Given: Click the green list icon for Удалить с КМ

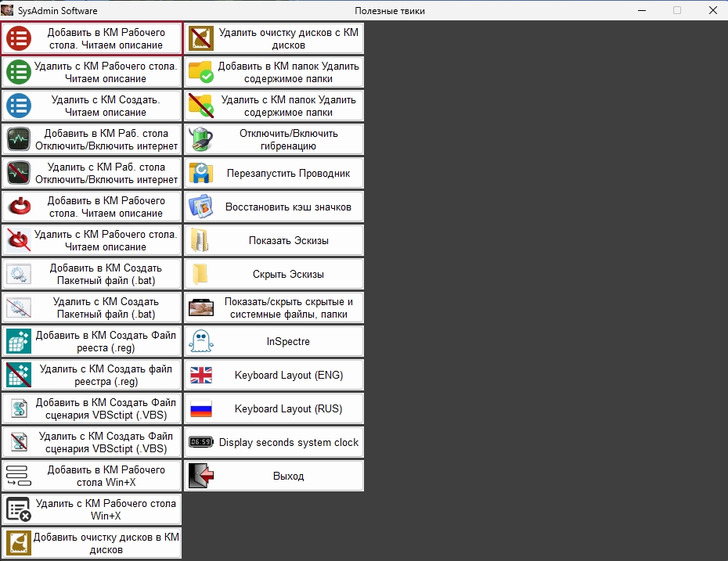Looking at the screenshot, I should coord(18,72).
